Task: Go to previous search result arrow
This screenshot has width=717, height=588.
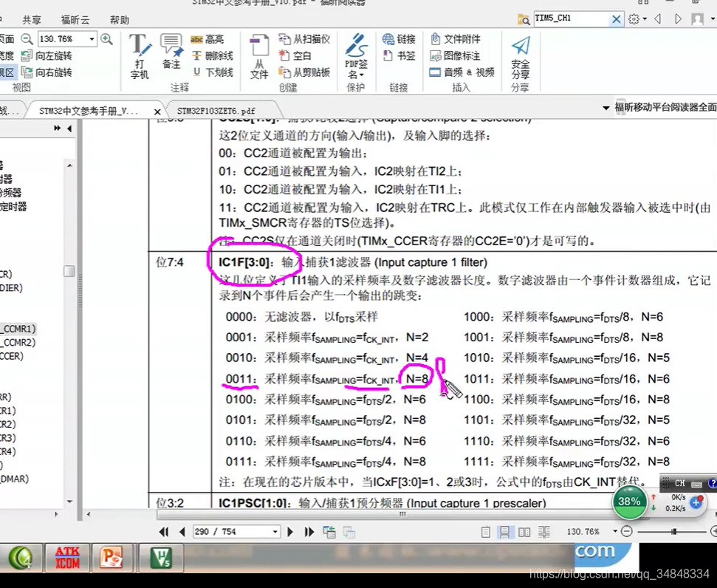Action: click(x=658, y=18)
